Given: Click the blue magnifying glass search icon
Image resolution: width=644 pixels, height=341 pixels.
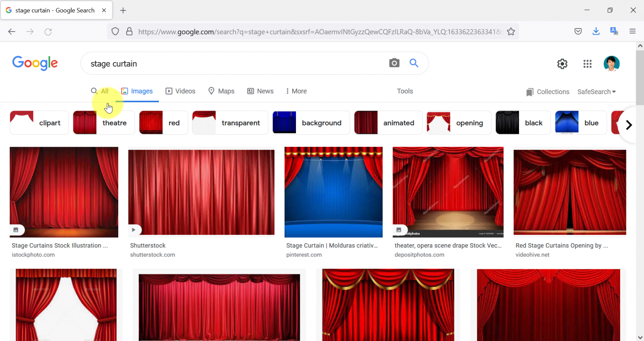Looking at the screenshot, I should (414, 63).
